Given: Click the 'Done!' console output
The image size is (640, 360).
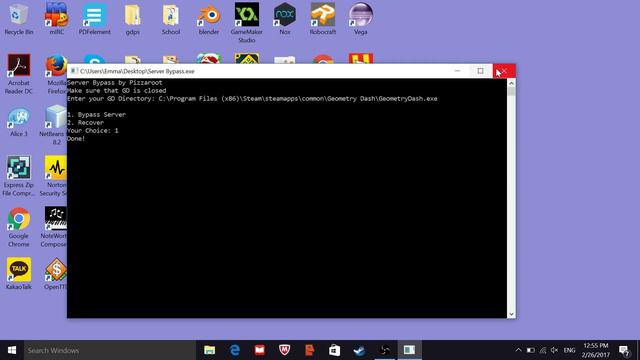Looking at the screenshot, I should [x=76, y=138].
